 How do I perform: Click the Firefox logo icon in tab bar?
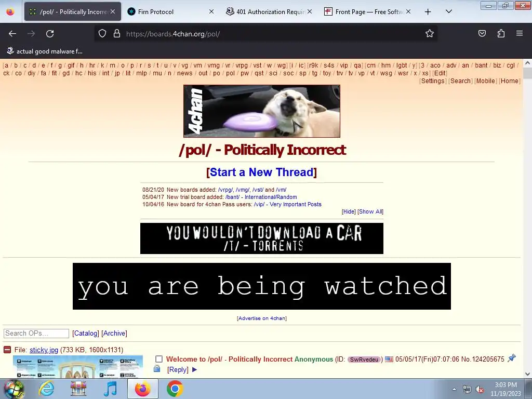coord(10,11)
